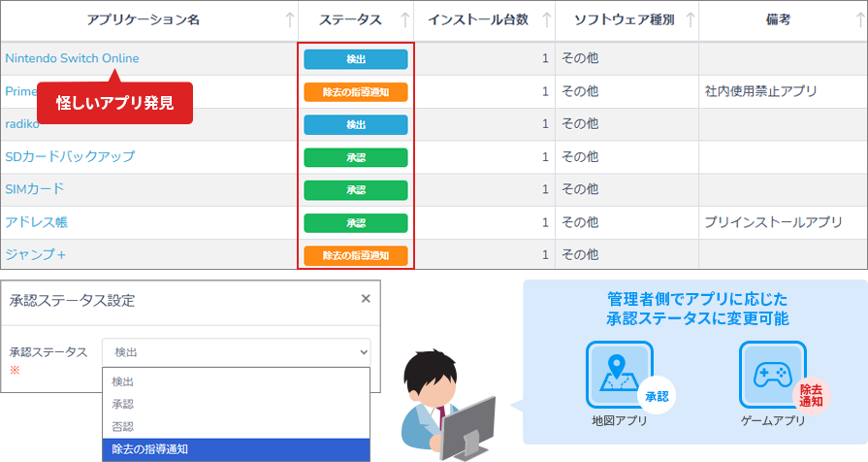The width and height of the screenshot is (868, 462).
Task: Choose 除去の指導通知 from the dropdown list
Action: 237,449
